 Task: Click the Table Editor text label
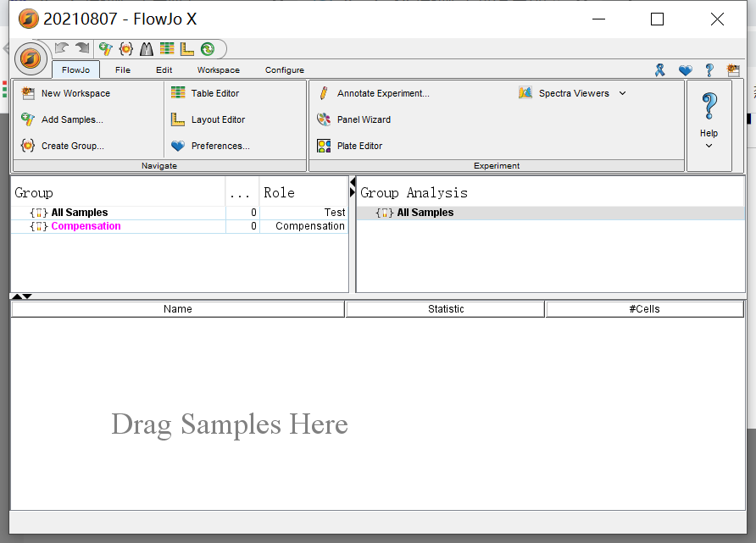pyautogui.click(x=215, y=93)
